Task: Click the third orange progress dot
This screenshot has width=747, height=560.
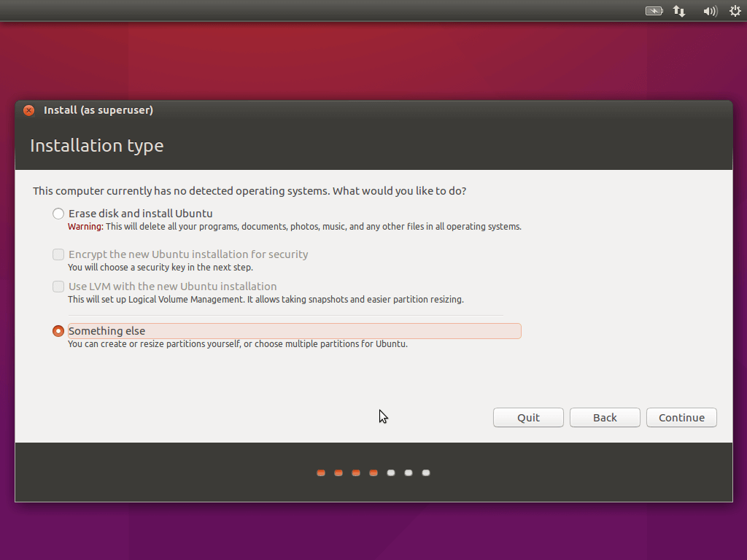Action: pos(356,472)
